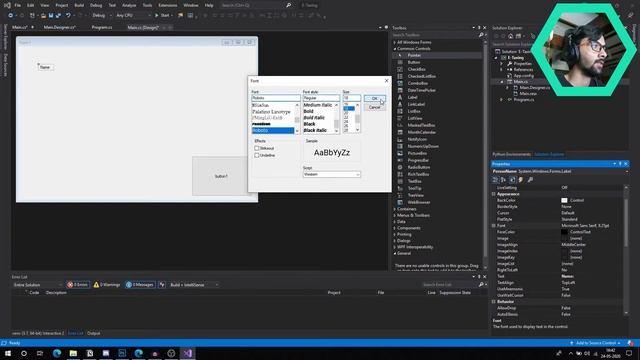640x360 pixels.
Task: Open the Windows Start menu
Action: click(8, 353)
